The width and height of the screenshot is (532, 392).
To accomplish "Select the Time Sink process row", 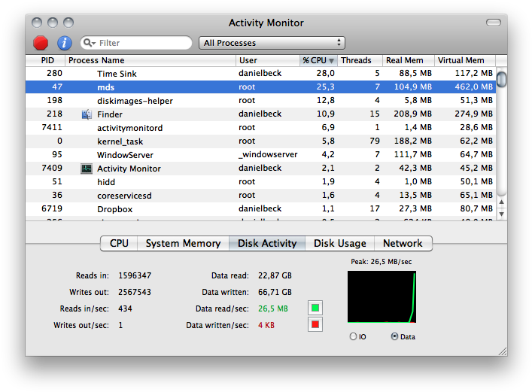I will pyautogui.click(x=260, y=74).
